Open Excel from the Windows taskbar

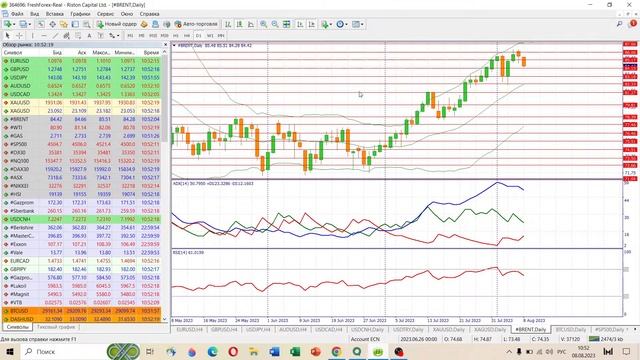(295, 351)
